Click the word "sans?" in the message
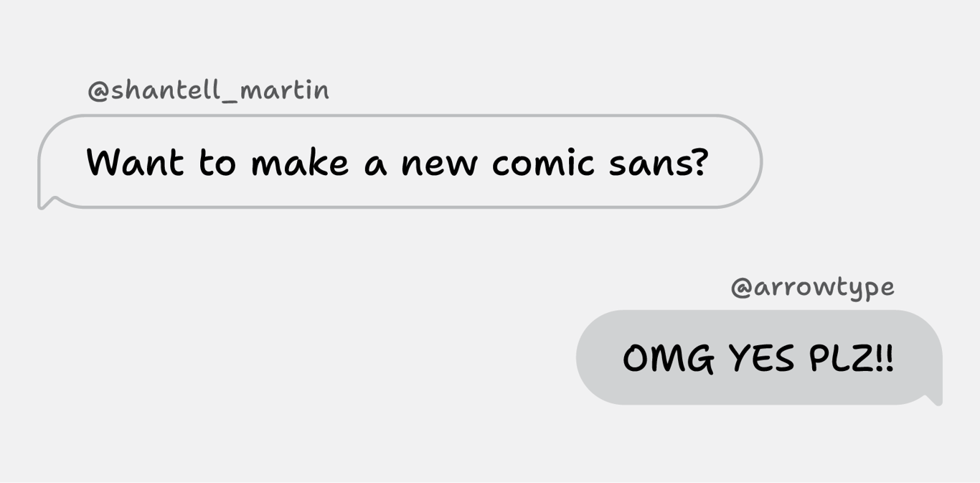 coord(659,163)
